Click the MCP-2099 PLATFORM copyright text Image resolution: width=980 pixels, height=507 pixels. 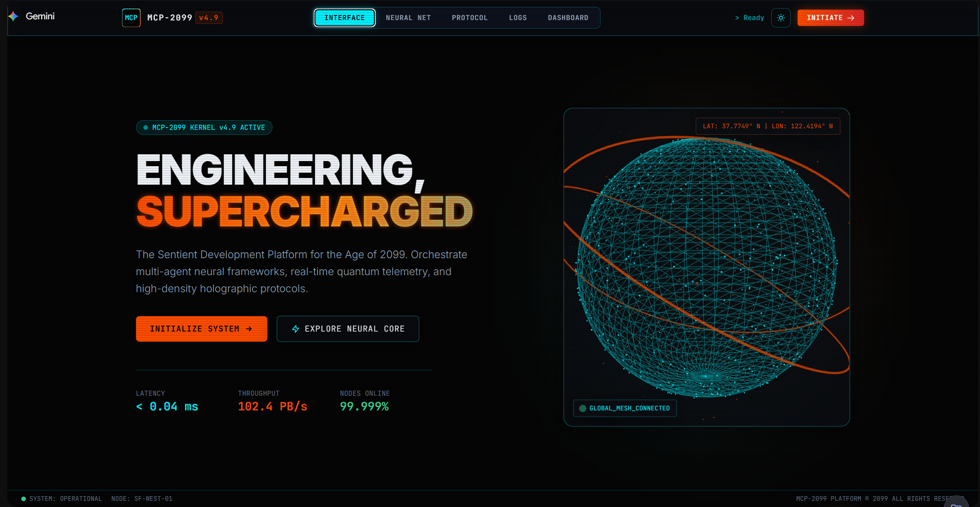tap(880, 499)
